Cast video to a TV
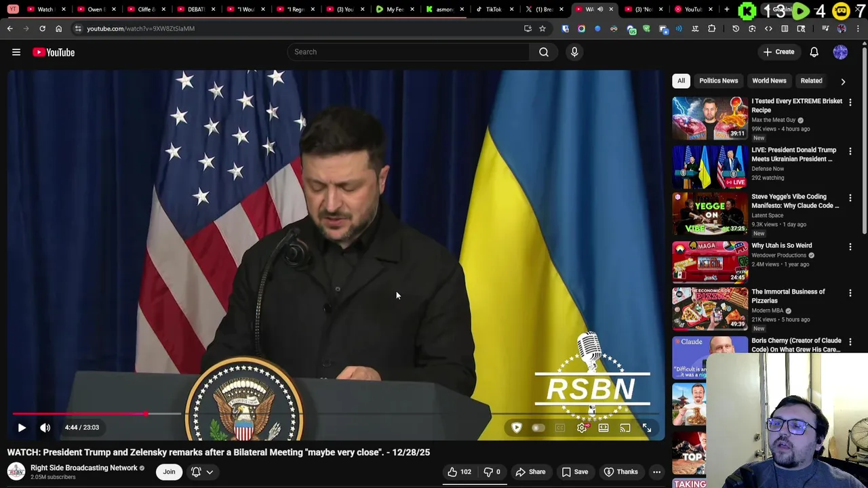The image size is (868, 488). [x=625, y=428]
